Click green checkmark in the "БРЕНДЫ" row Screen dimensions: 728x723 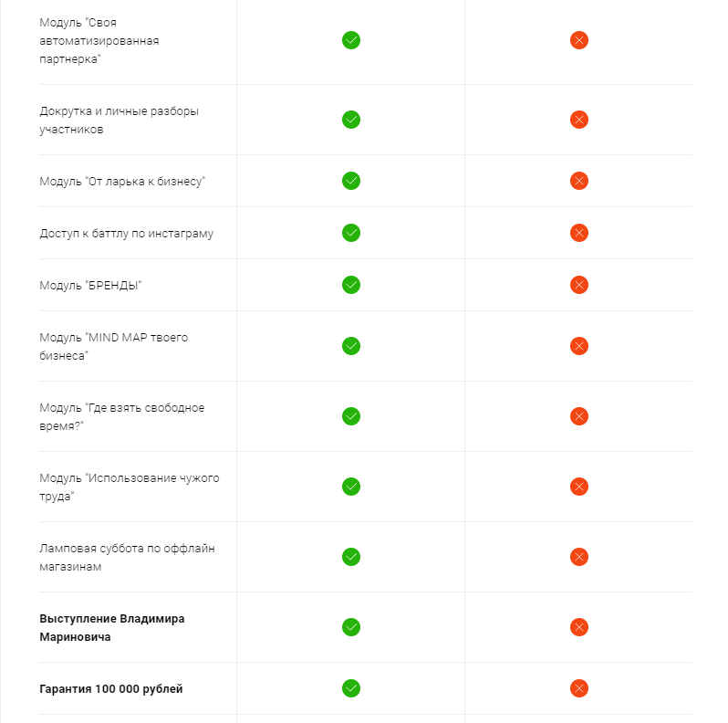coord(350,285)
